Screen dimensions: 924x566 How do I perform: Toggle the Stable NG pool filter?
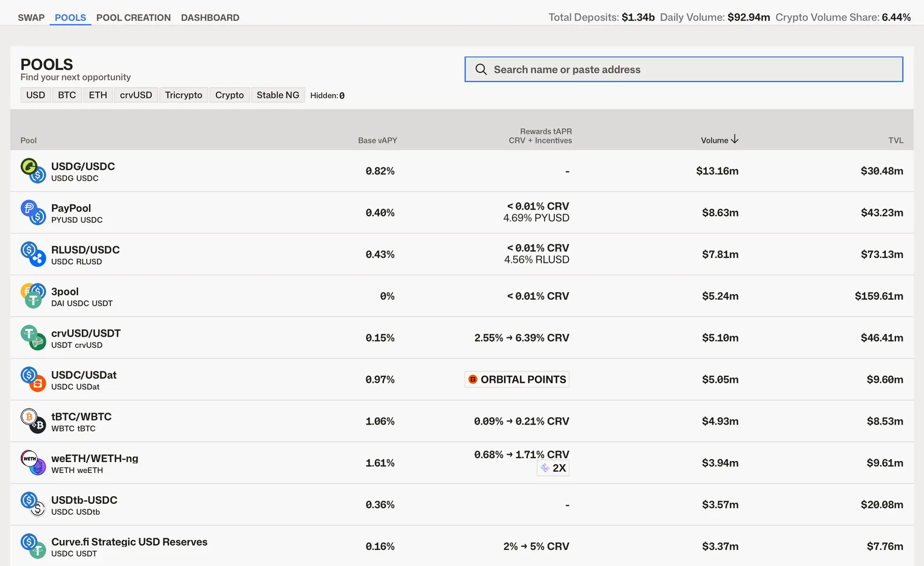point(278,95)
